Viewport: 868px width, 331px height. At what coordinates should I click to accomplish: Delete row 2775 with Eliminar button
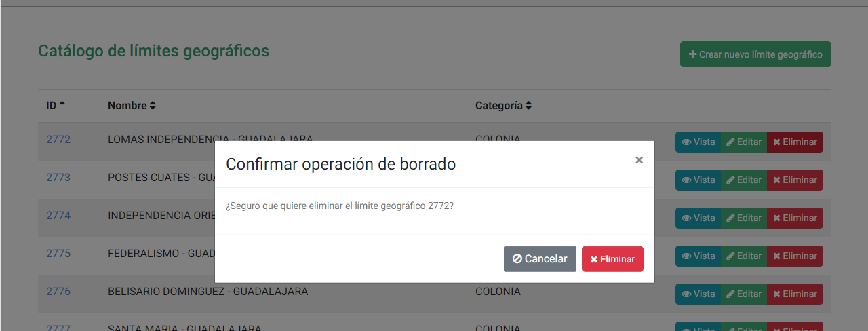click(x=795, y=256)
